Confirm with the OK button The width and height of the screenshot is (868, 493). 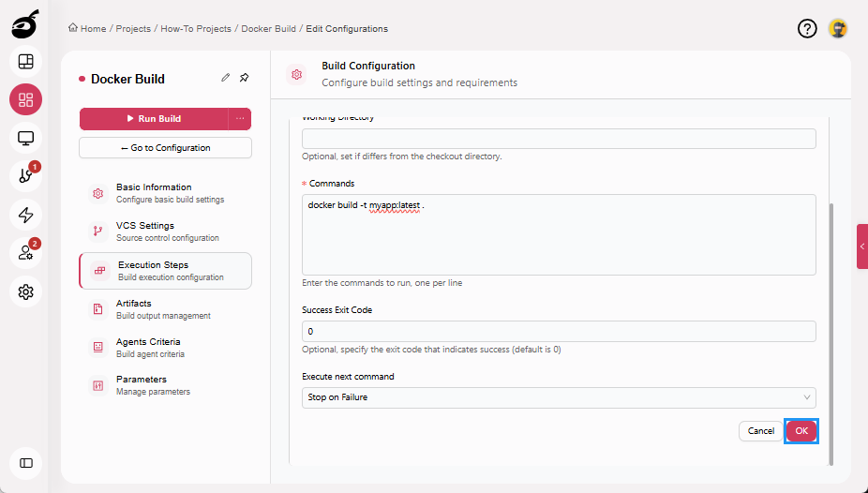(x=801, y=431)
